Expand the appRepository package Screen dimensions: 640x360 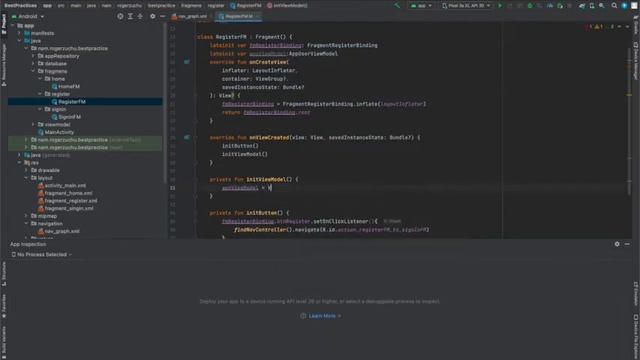pos(33,56)
